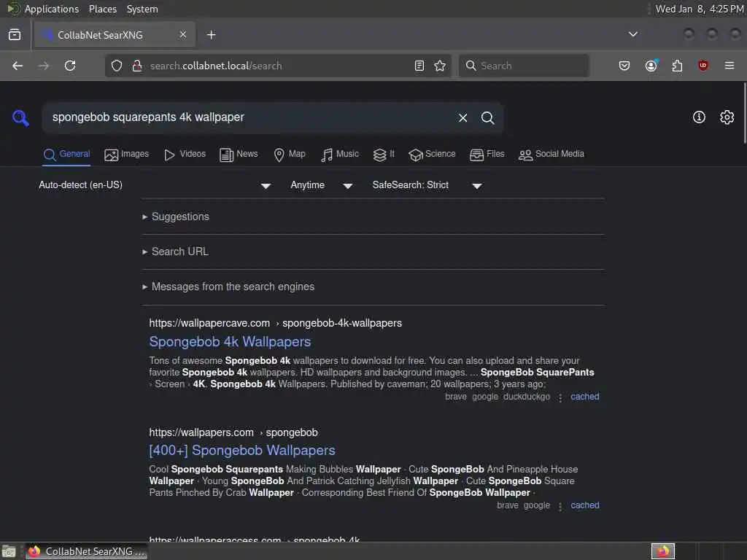Toggle reader view icon
Viewport: 747px width, 560px height.
coord(419,66)
